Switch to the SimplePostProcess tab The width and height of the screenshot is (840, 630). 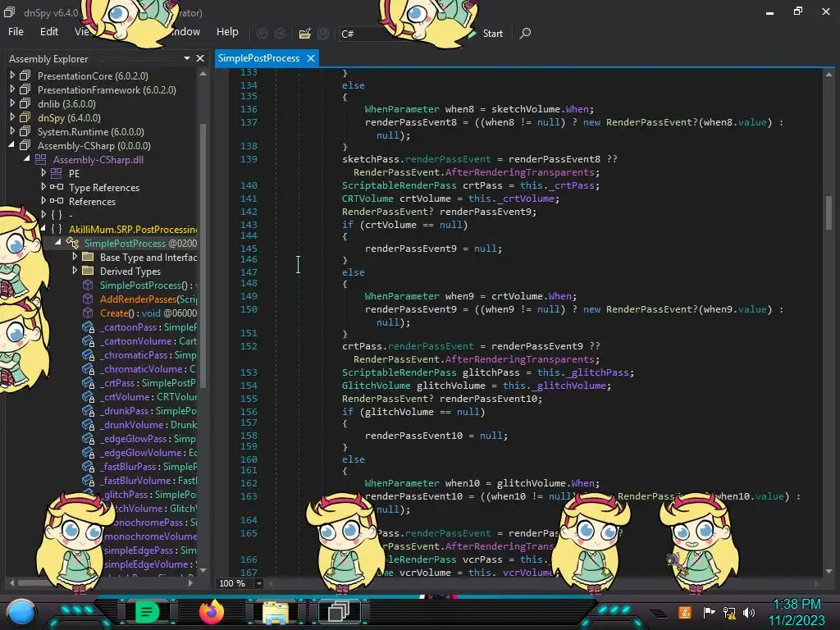coord(258,58)
